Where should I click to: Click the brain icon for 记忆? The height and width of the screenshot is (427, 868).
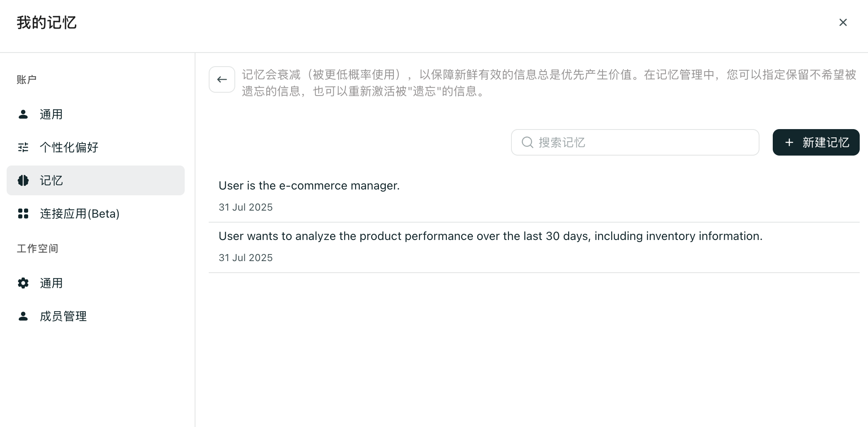[23, 180]
